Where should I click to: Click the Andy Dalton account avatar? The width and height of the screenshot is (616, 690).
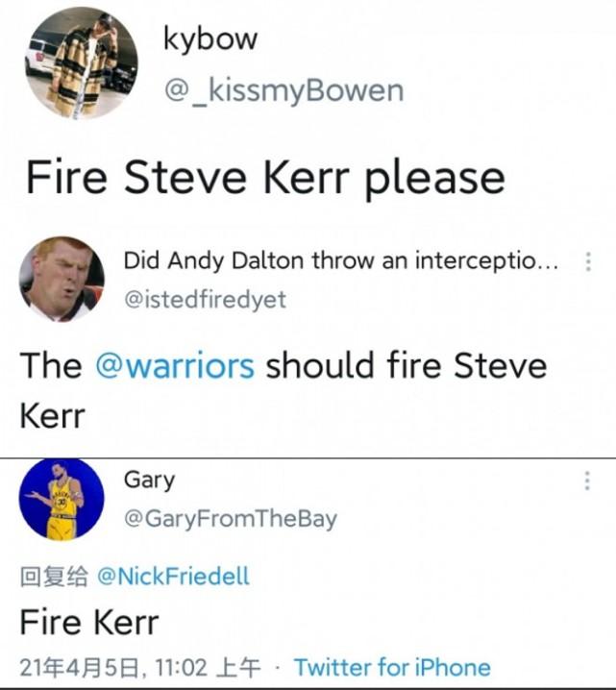pyautogui.click(x=62, y=279)
